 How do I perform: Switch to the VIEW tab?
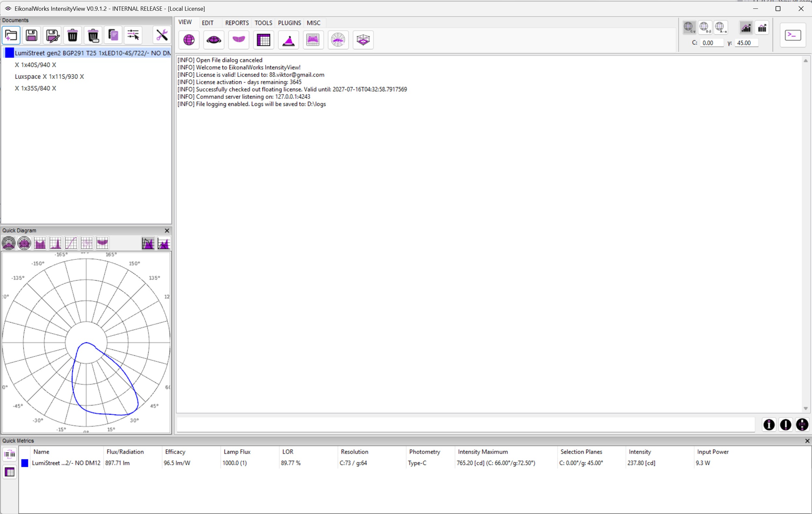click(x=185, y=22)
